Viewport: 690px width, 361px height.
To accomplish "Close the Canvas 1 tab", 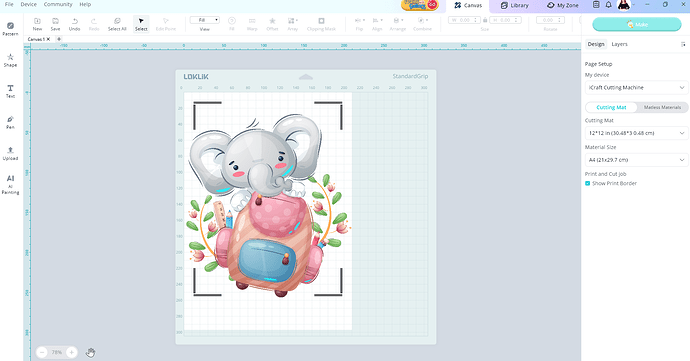I will (x=48, y=39).
